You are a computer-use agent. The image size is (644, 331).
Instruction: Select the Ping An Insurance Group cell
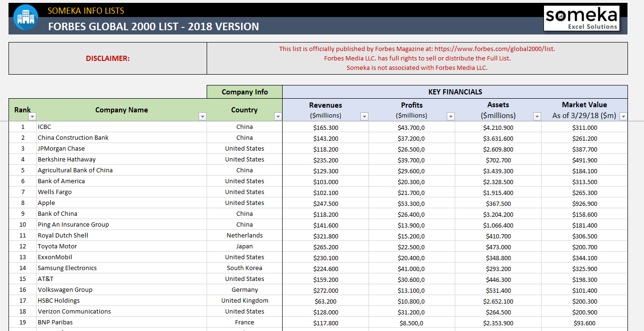[122, 225]
